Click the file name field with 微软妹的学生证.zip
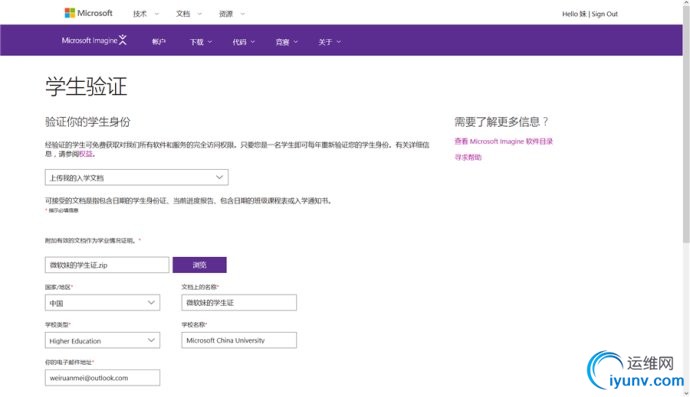Image resolution: width=690 pixels, height=397 pixels. tap(107, 265)
